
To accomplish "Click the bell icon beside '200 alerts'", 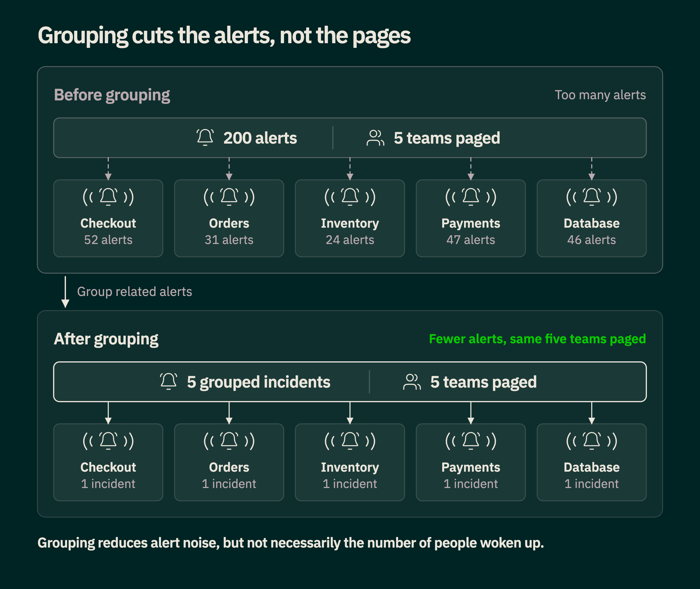I will coord(205,137).
